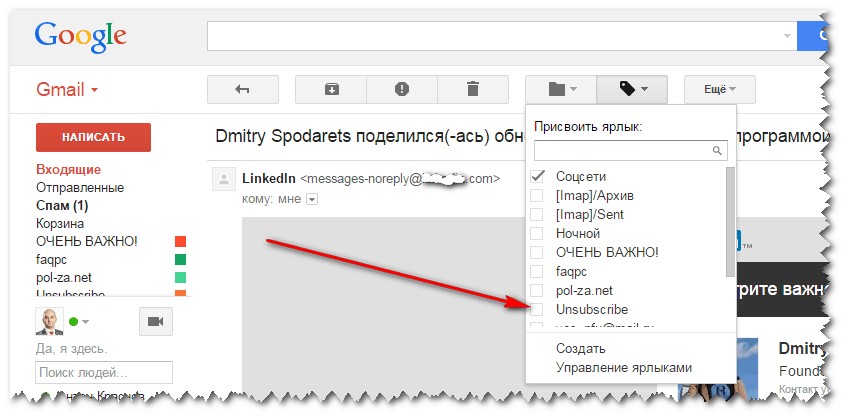Click green color swatch next to faqpc

(181, 260)
